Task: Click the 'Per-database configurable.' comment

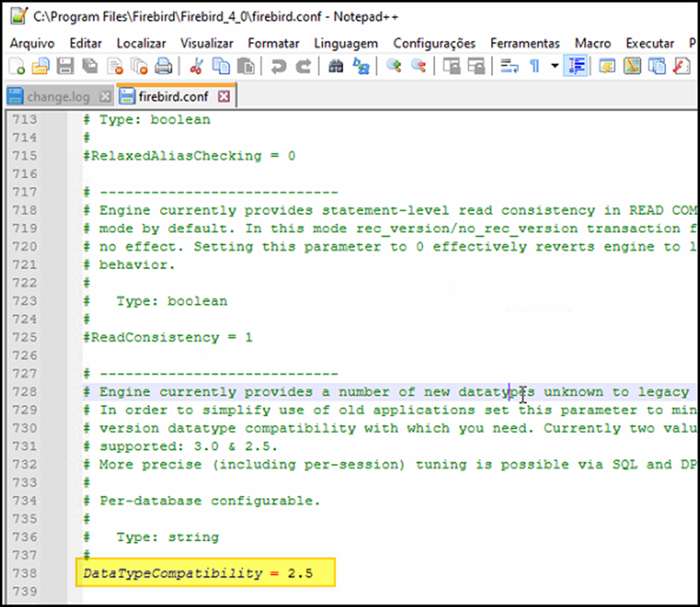Action: (210, 501)
